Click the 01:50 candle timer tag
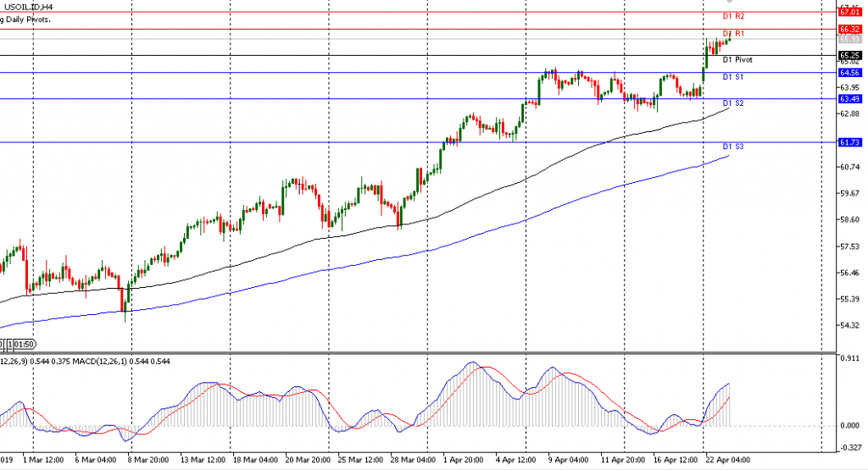This screenshot has width=868, height=470. (24, 344)
